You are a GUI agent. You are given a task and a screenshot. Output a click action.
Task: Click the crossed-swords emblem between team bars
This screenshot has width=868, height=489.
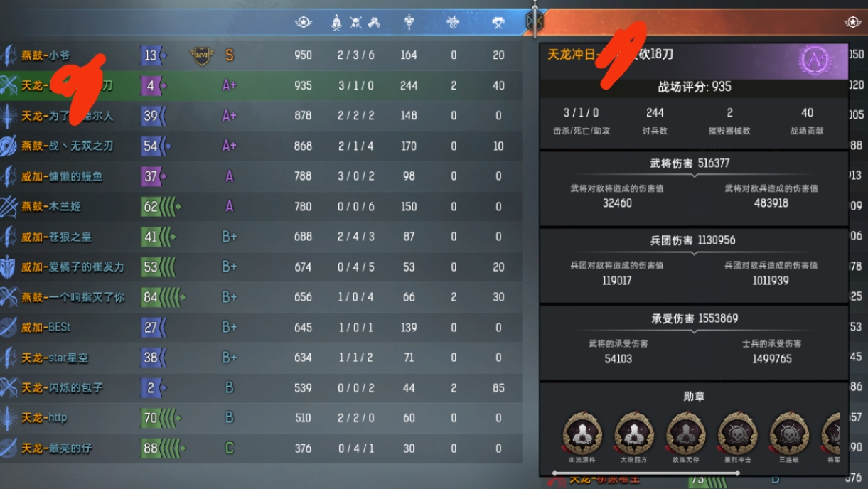(535, 22)
